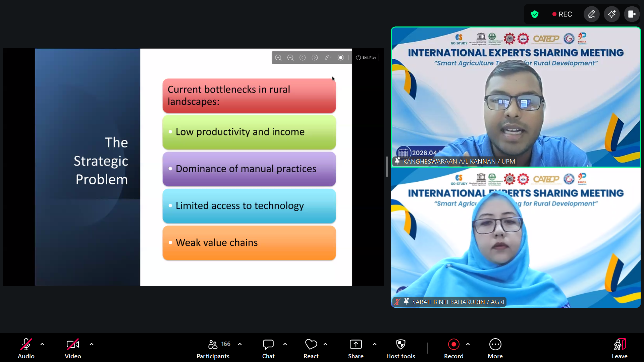Screen dimensions: 644x362
Task: Toggle the Record button
Action: coord(453,348)
